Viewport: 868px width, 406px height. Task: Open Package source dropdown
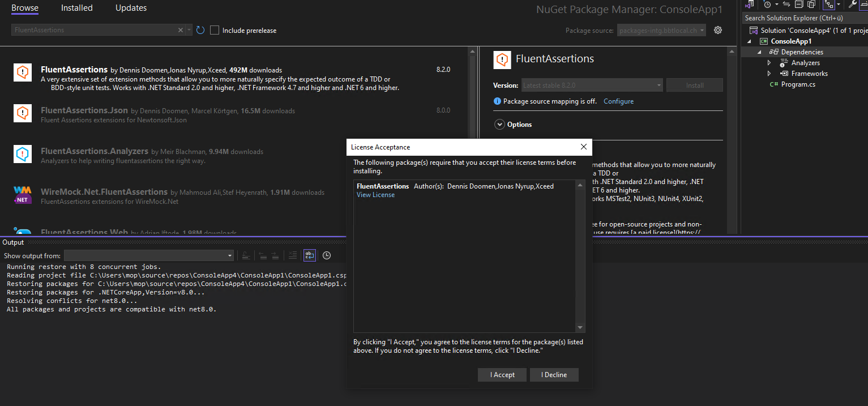tap(661, 30)
